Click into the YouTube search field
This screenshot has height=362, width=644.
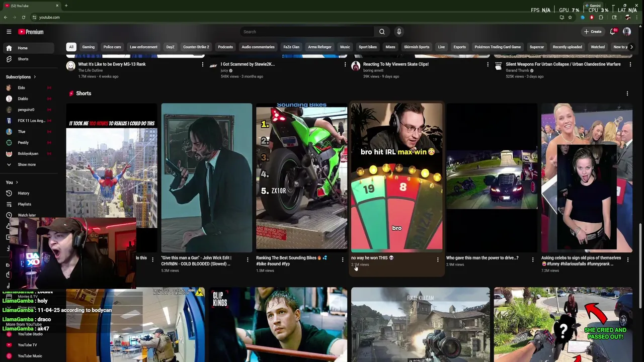click(x=307, y=32)
